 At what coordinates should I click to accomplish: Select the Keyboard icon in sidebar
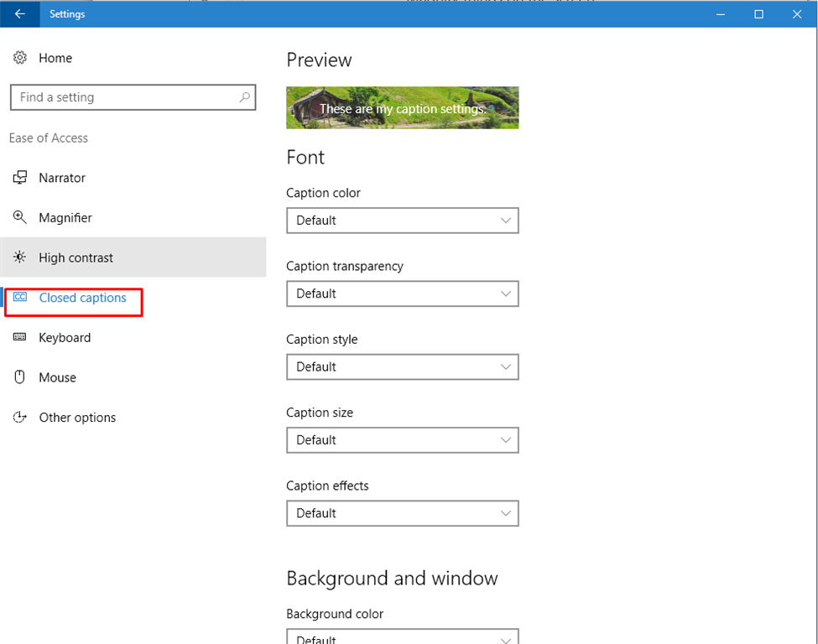[x=20, y=337]
